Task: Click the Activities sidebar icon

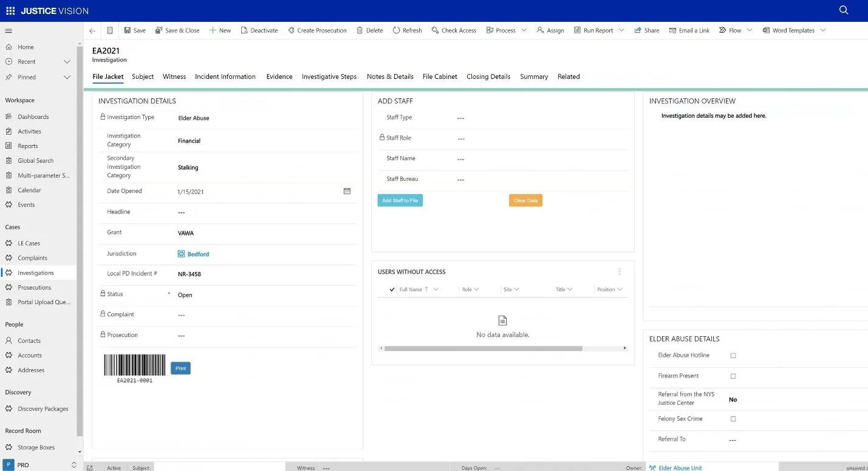Action: 9,131
